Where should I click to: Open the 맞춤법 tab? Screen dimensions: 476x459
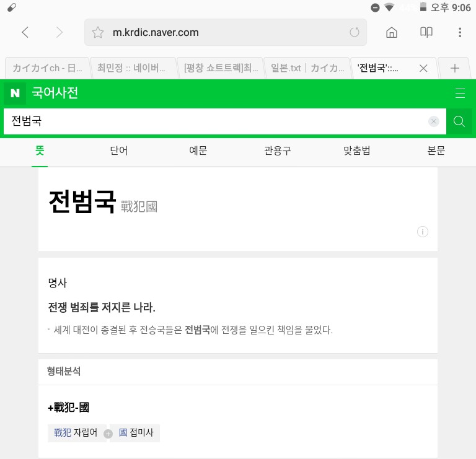[356, 151]
